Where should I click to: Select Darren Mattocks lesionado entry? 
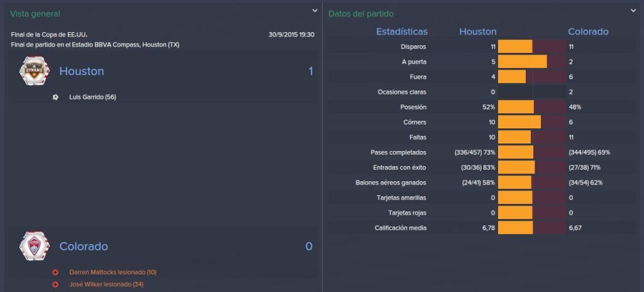point(113,272)
